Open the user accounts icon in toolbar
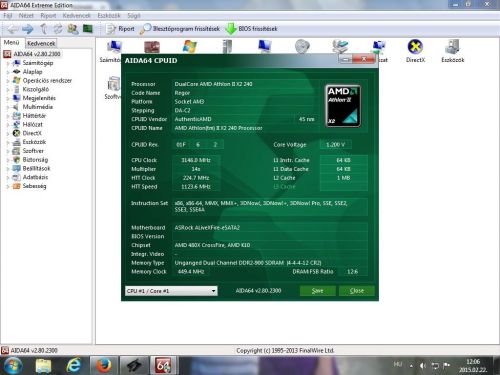The image size is (500, 375). pos(73,29)
